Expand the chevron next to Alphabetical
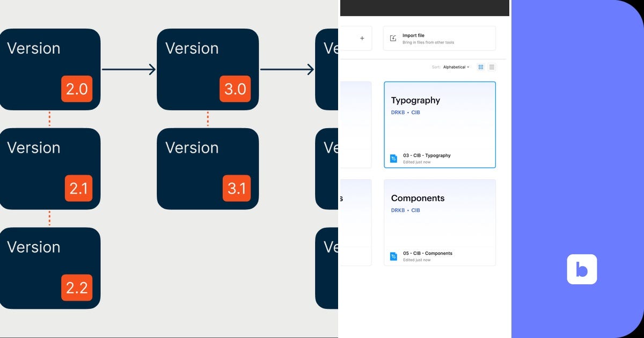 [x=467, y=67]
